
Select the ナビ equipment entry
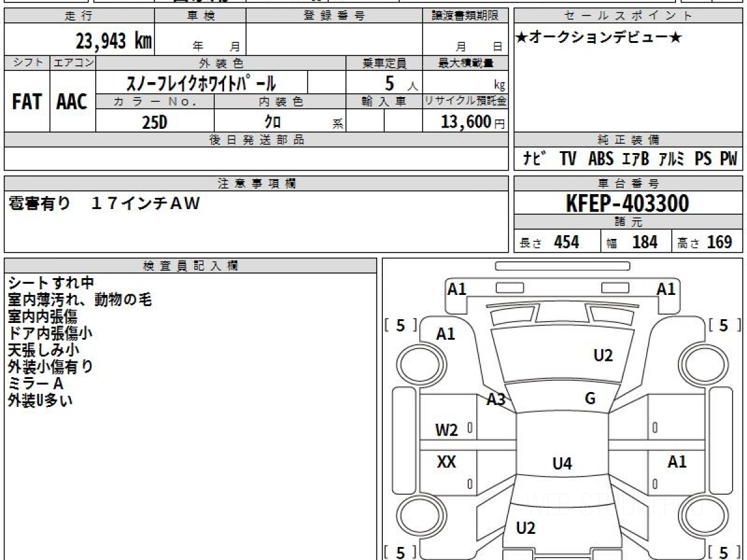click(535, 159)
